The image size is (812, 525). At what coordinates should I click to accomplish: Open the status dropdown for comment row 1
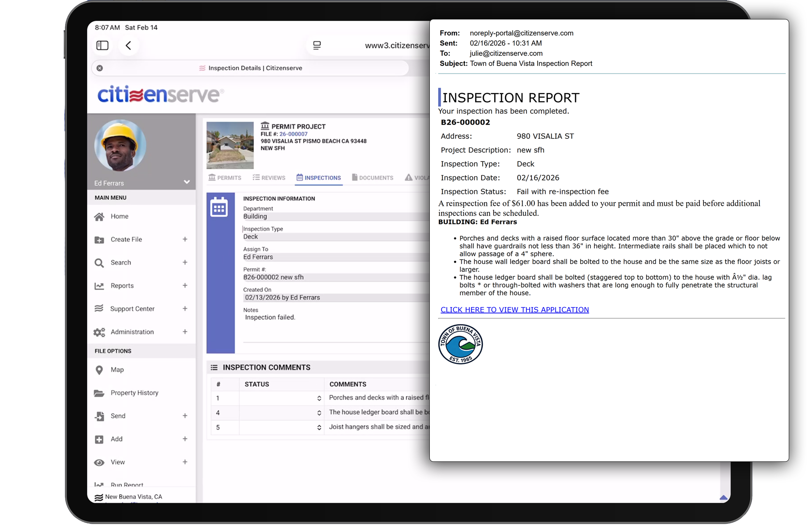coord(319,398)
